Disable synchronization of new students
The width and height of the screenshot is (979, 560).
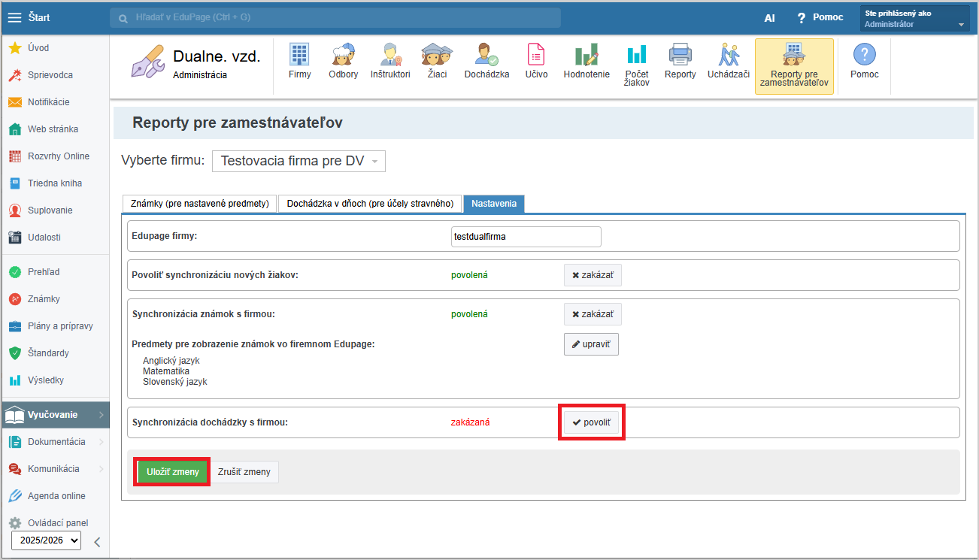coord(593,275)
